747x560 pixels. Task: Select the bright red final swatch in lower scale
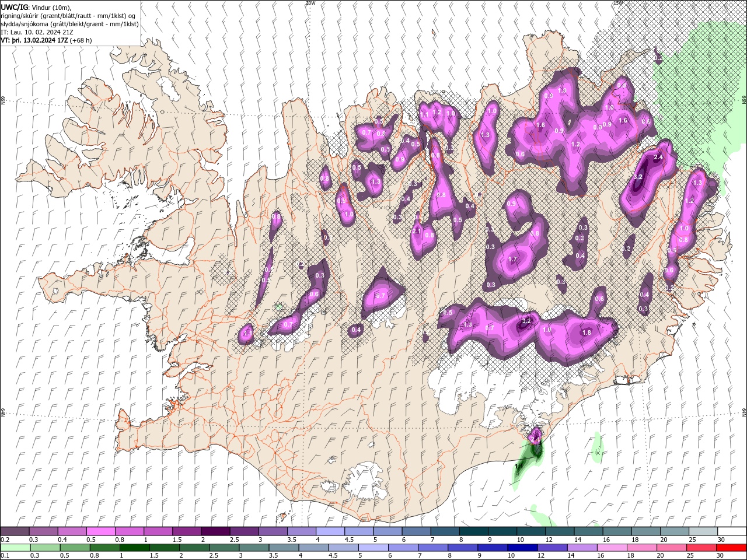coord(731,548)
